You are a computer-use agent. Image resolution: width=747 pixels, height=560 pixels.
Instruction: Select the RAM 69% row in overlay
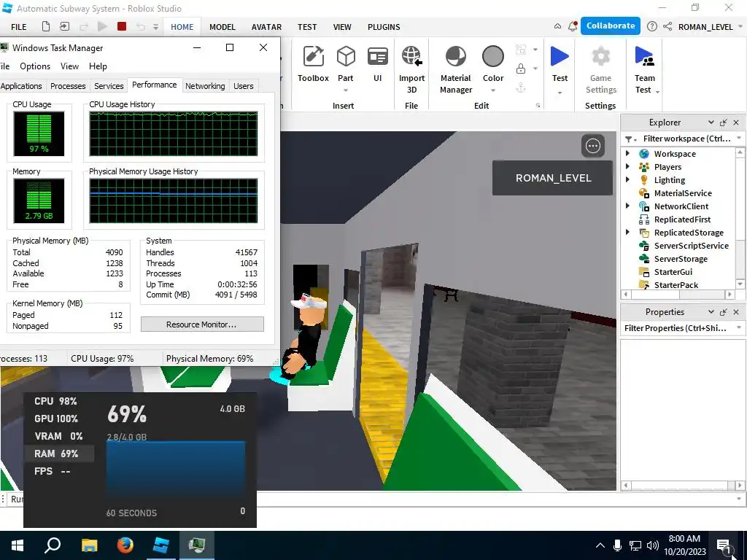click(x=60, y=454)
